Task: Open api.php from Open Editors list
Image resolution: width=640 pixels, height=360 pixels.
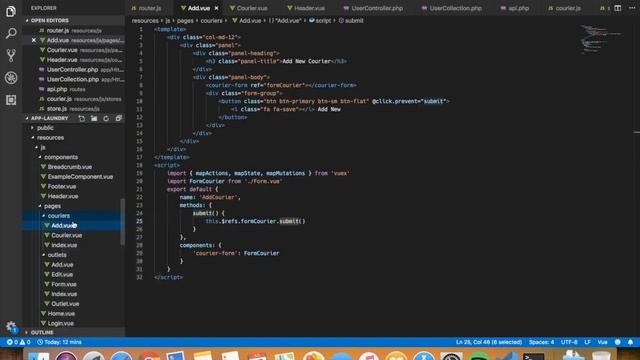Action: coord(73,89)
